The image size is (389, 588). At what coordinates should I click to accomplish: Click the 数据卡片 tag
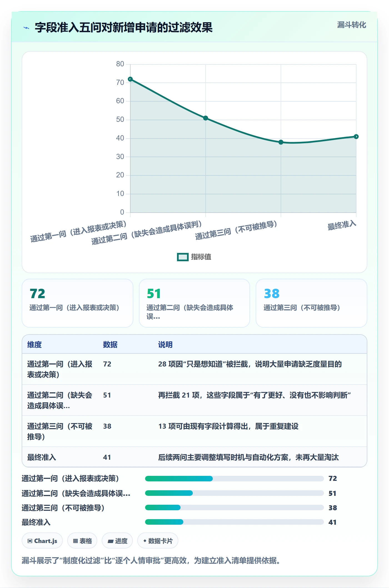[x=158, y=541]
